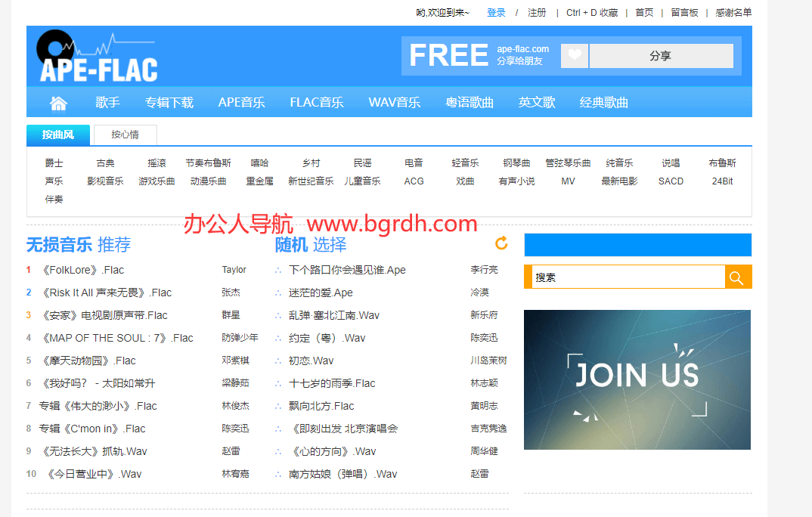812x517 pixels.
Task: Click the artist 陈奕迅 next to 约定
Action: pyautogui.click(x=484, y=338)
